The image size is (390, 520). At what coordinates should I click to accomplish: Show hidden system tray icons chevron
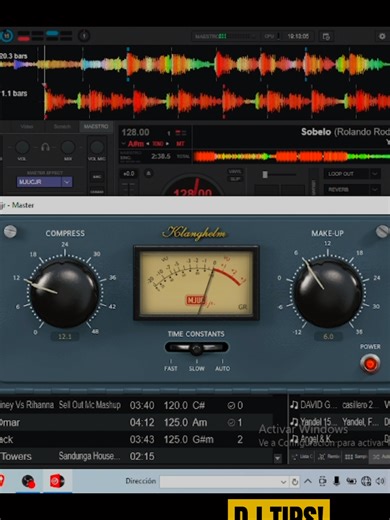[x=308, y=481]
